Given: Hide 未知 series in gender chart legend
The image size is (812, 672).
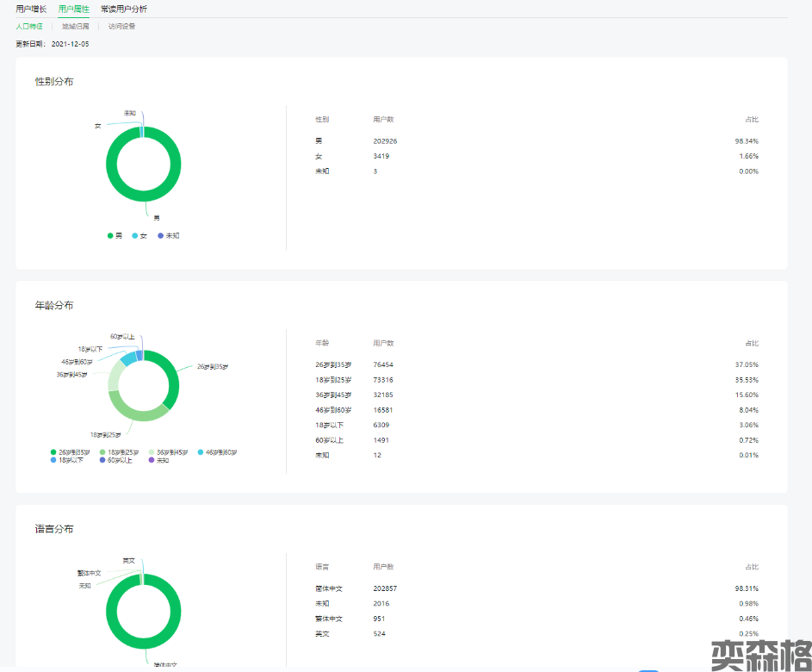Looking at the screenshot, I should pyautogui.click(x=168, y=235).
